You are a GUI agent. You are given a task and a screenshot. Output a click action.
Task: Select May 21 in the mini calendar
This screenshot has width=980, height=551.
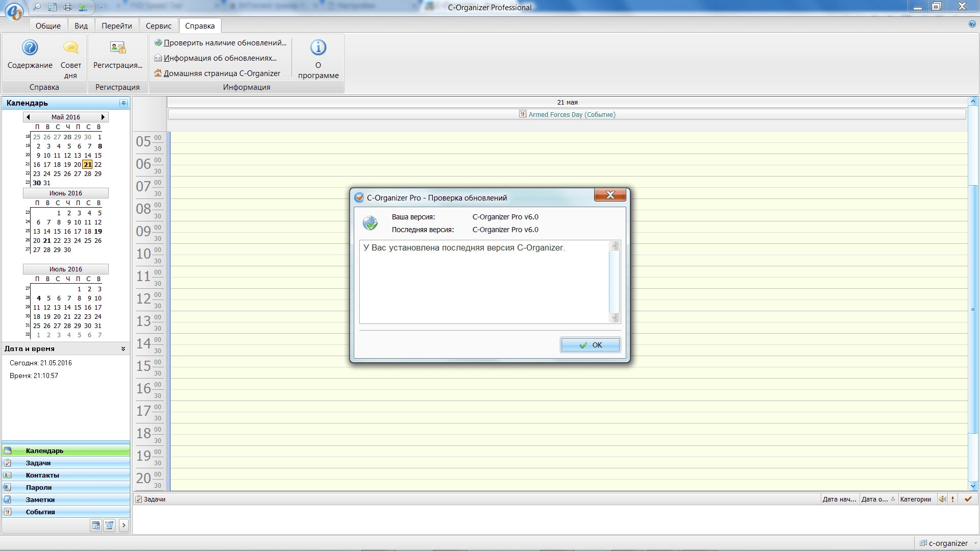click(x=88, y=164)
